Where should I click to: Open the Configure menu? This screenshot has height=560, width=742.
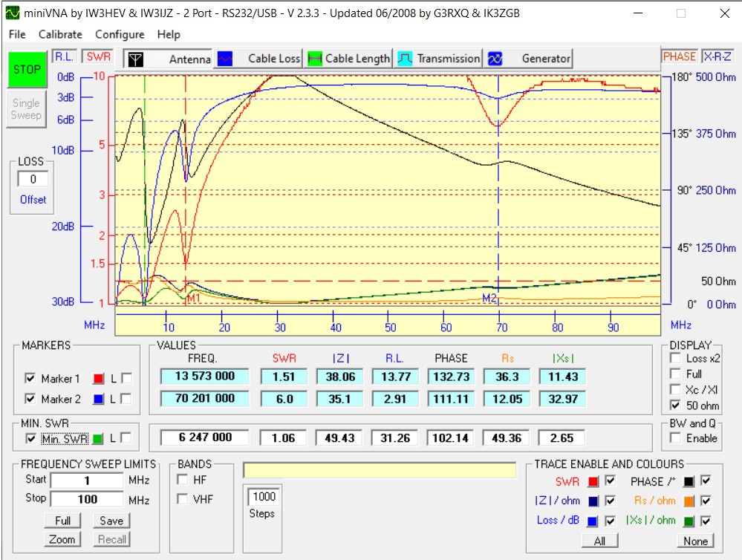pyautogui.click(x=120, y=34)
